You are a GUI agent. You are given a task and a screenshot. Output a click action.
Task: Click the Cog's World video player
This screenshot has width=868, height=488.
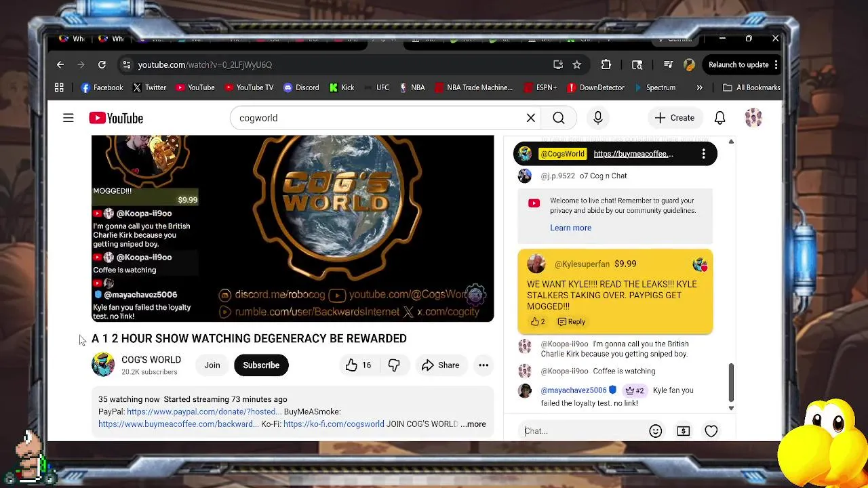click(x=293, y=228)
